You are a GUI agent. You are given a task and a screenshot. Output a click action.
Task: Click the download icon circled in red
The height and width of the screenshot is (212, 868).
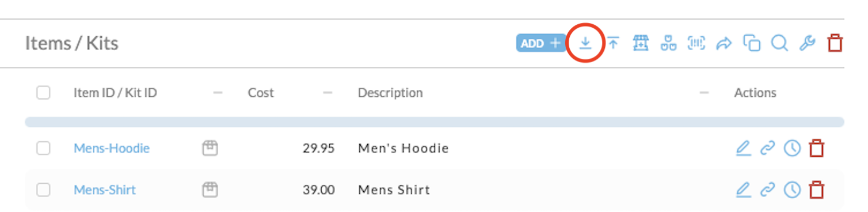click(x=585, y=43)
